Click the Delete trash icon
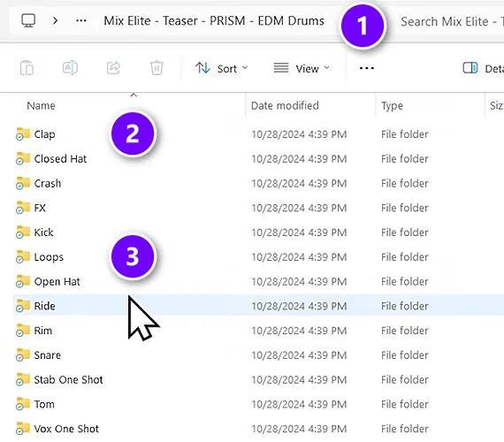 157,68
